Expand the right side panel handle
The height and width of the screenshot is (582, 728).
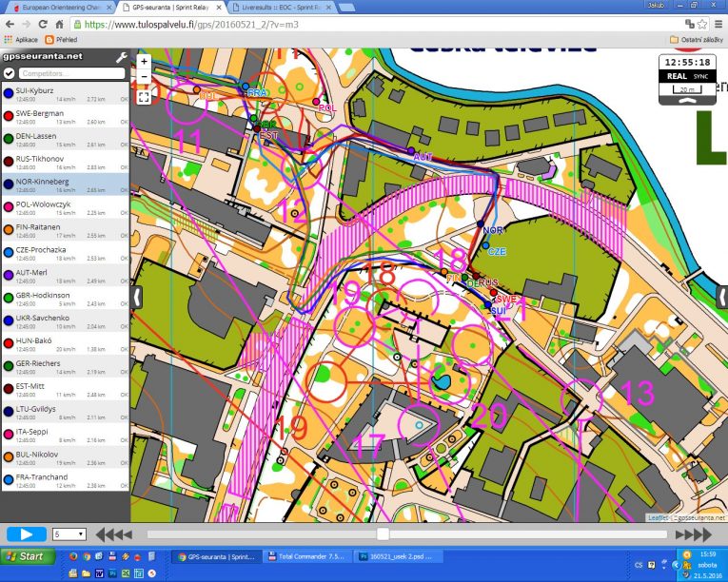[x=722, y=297]
